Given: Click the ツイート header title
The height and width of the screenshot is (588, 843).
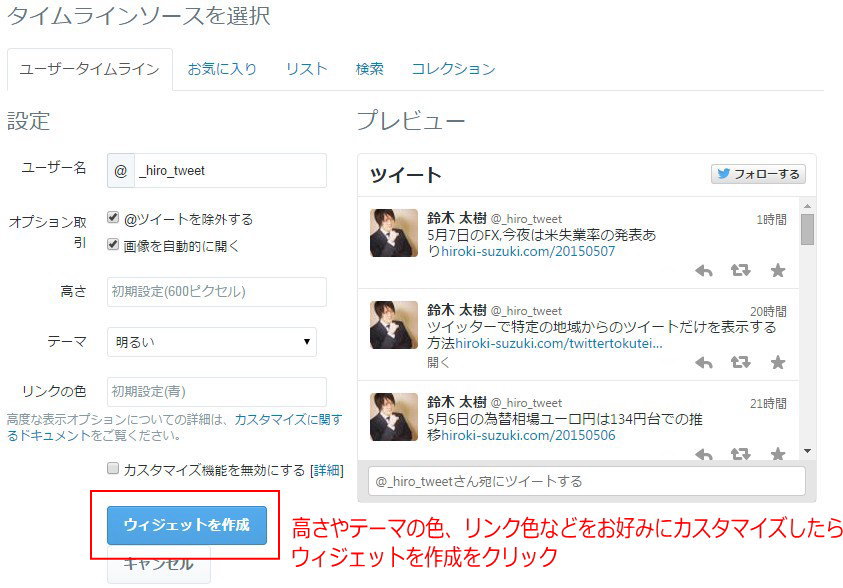Looking at the screenshot, I should pos(405,175).
